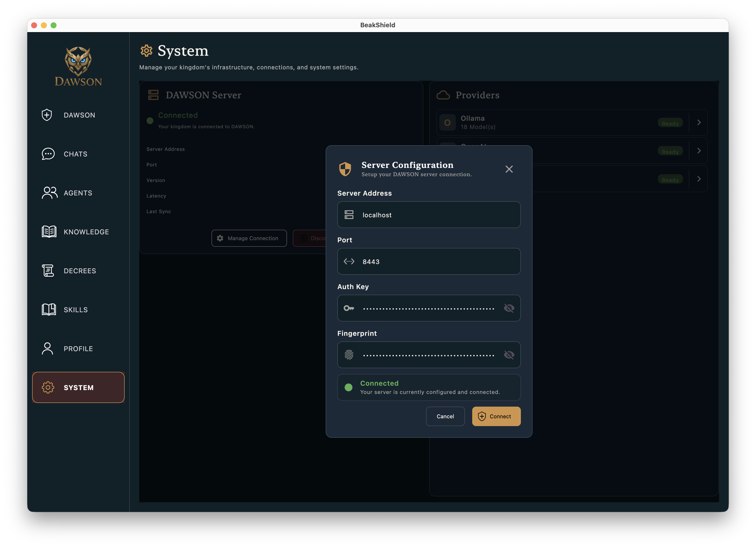The width and height of the screenshot is (756, 548).
Task: Edit the Server Address localhost field
Action: 429,215
